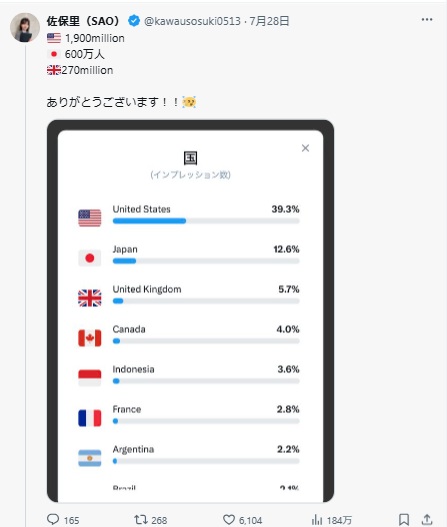Close the country impressions card

coord(305,148)
